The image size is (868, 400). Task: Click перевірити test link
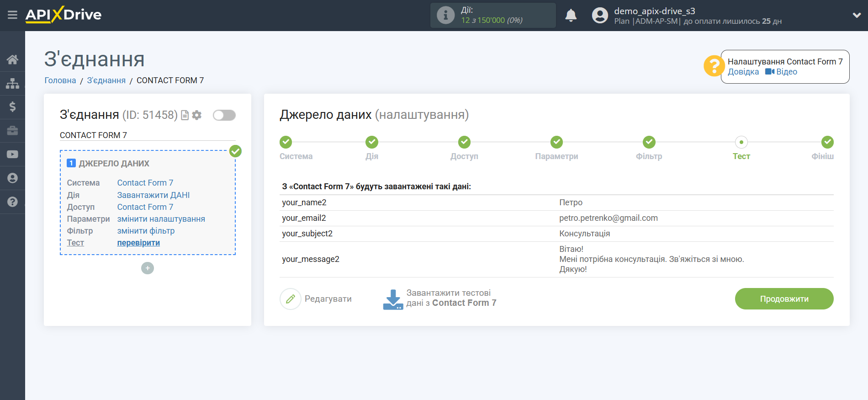tap(138, 243)
